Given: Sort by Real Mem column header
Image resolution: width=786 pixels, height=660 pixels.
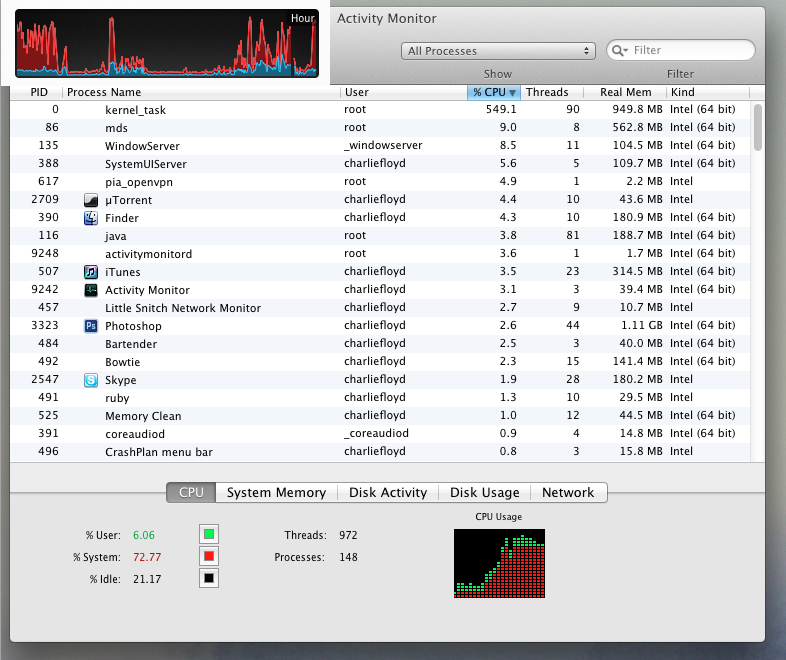Looking at the screenshot, I should click(625, 92).
